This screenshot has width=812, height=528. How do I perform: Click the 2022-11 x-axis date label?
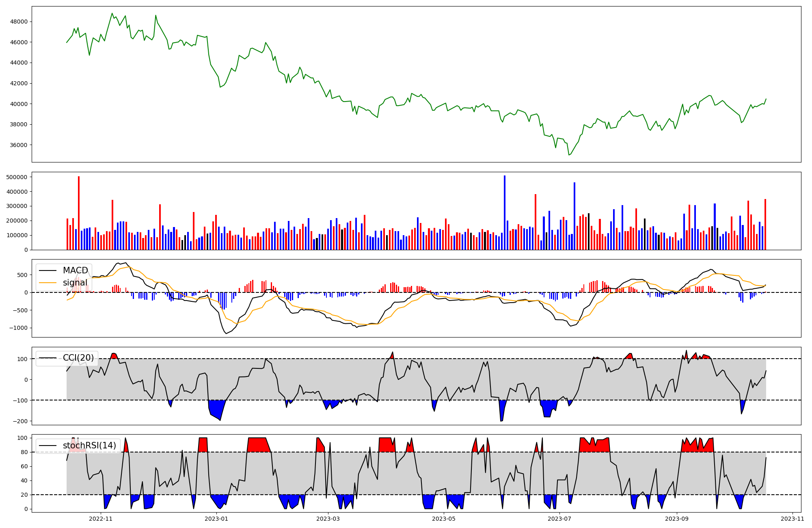101,518
